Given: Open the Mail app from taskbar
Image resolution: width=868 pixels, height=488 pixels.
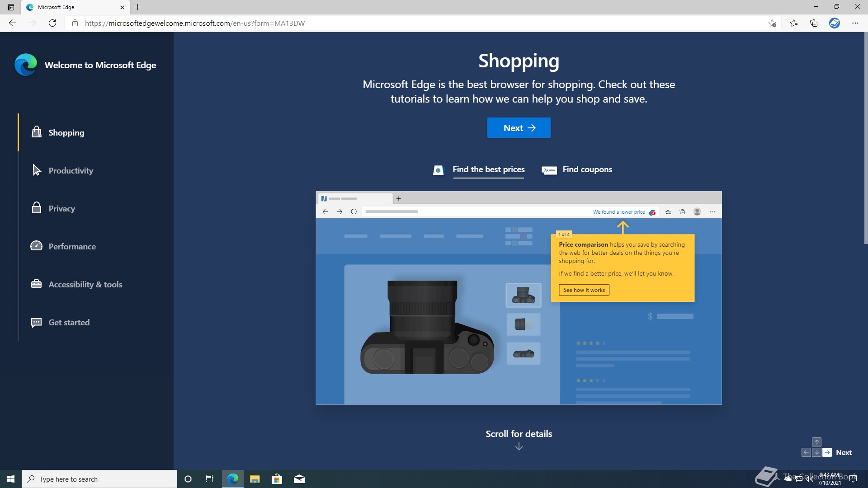Looking at the screenshot, I should pyautogui.click(x=299, y=479).
